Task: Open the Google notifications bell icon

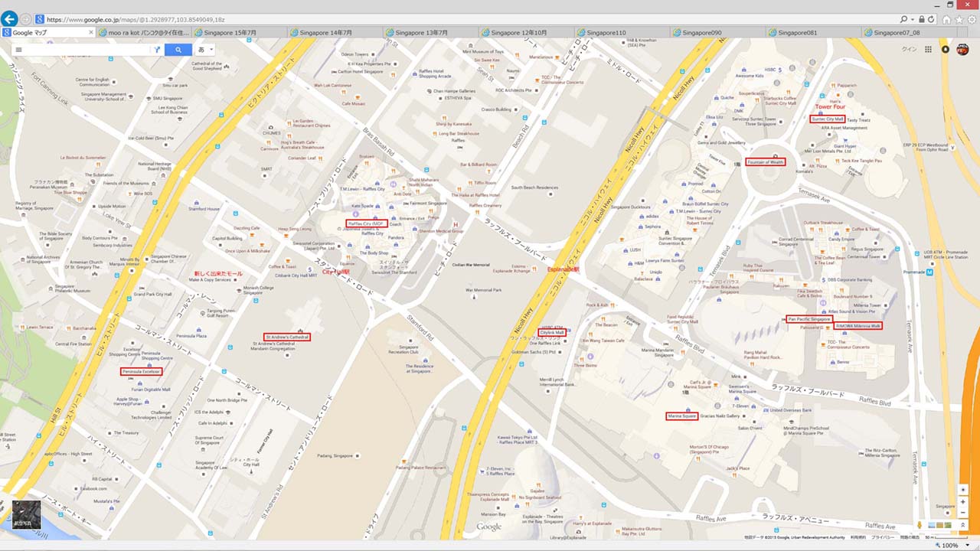Action: tap(946, 49)
